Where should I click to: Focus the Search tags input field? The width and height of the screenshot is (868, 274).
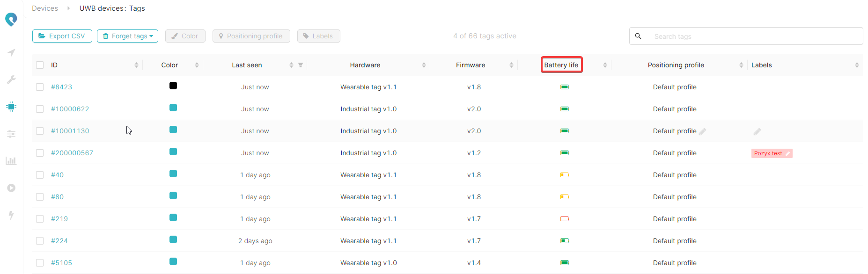tap(754, 36)
